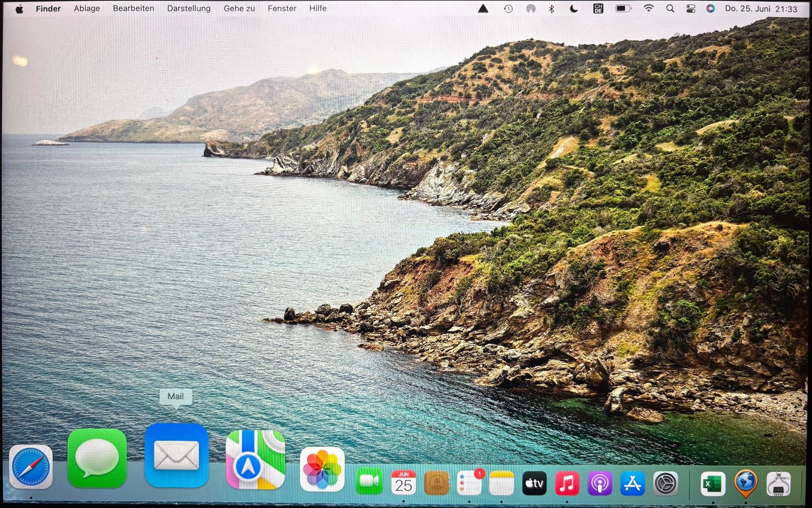Open the Darstellung menu
Screen dimensions: 812x508
(189, 9)
